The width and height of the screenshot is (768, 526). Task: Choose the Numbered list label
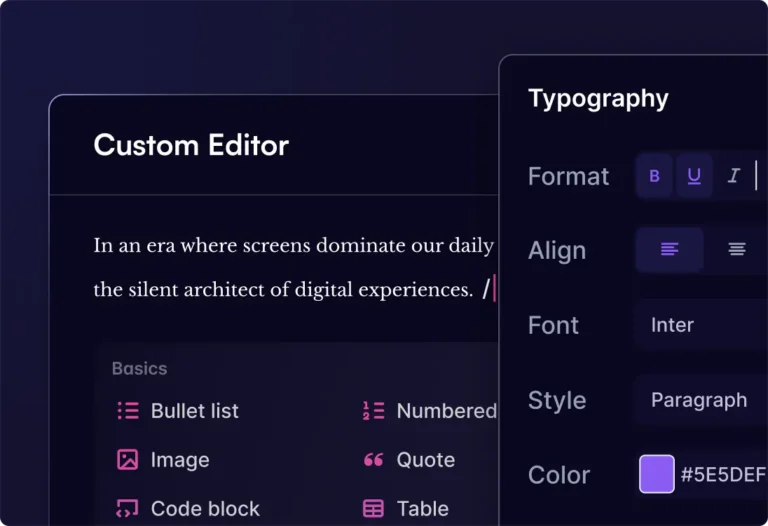(447, 411)
